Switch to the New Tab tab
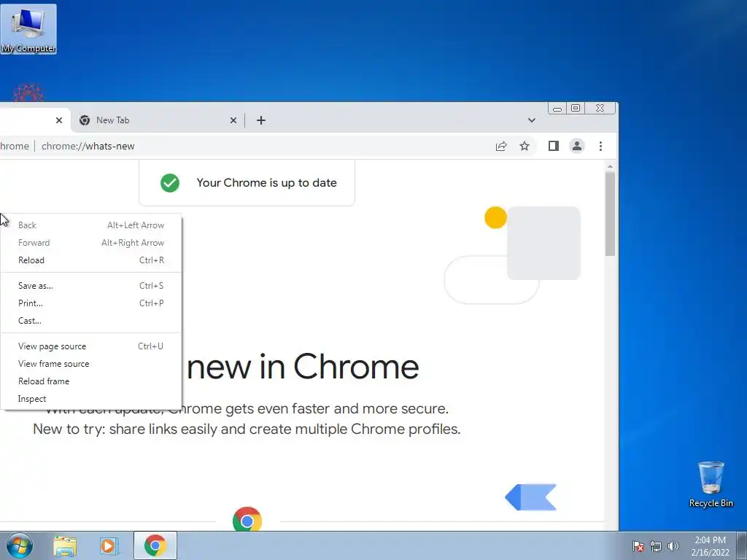 point(158,120)
